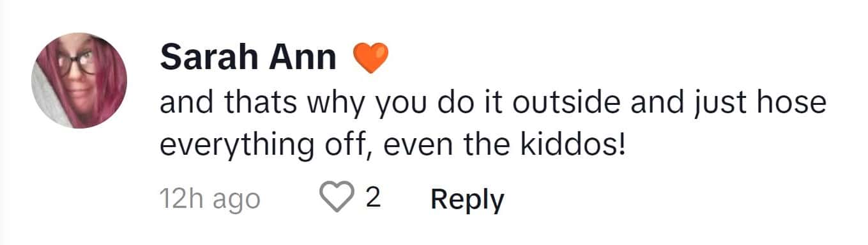This screenshot has height=245, width=868.
Task: Like Sarah Ann's comment using the heart icon
Action: coord(336,198)
